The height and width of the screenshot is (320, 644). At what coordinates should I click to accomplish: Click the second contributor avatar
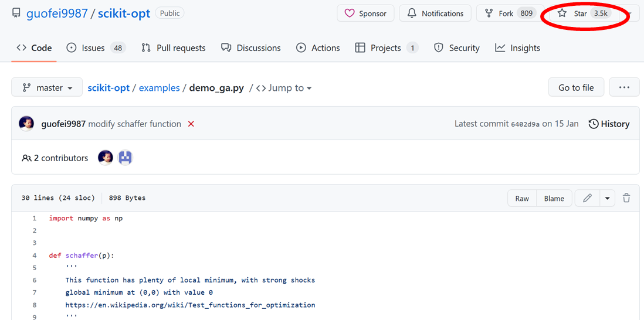[x=125, y=158]
